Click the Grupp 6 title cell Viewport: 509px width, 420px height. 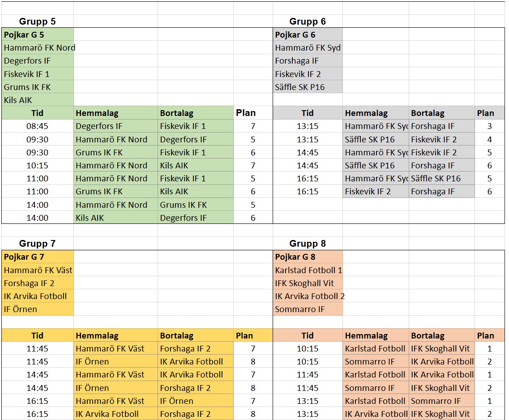(x=308, y=21)
